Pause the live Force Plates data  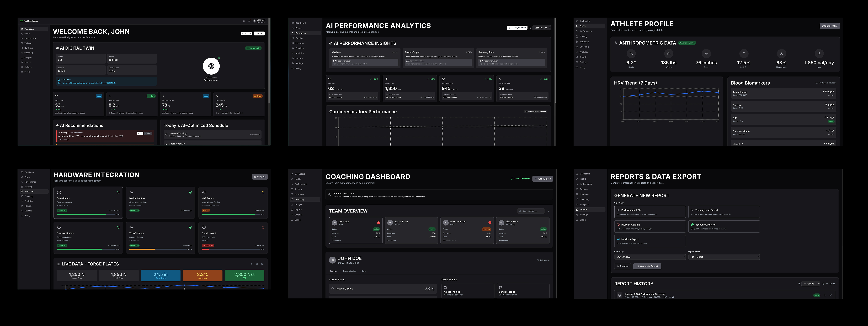(257, 264)
